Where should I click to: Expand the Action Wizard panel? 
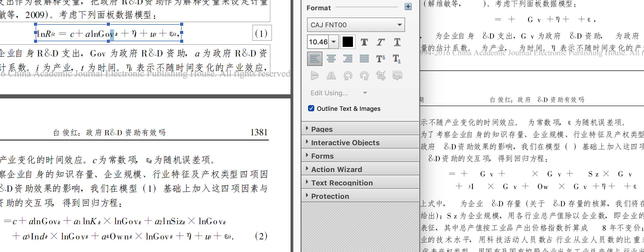tap(360, 169)
